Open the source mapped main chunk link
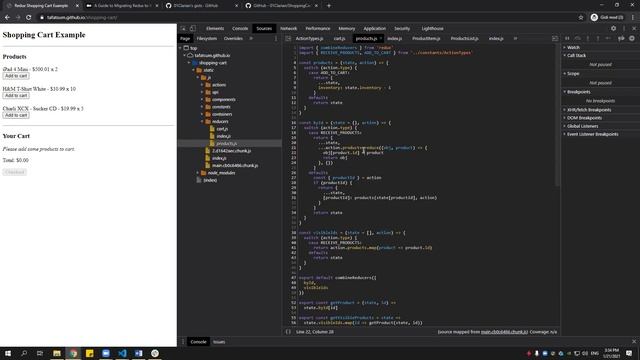Viewport: 640px width, 360px height. click(504, 332)
